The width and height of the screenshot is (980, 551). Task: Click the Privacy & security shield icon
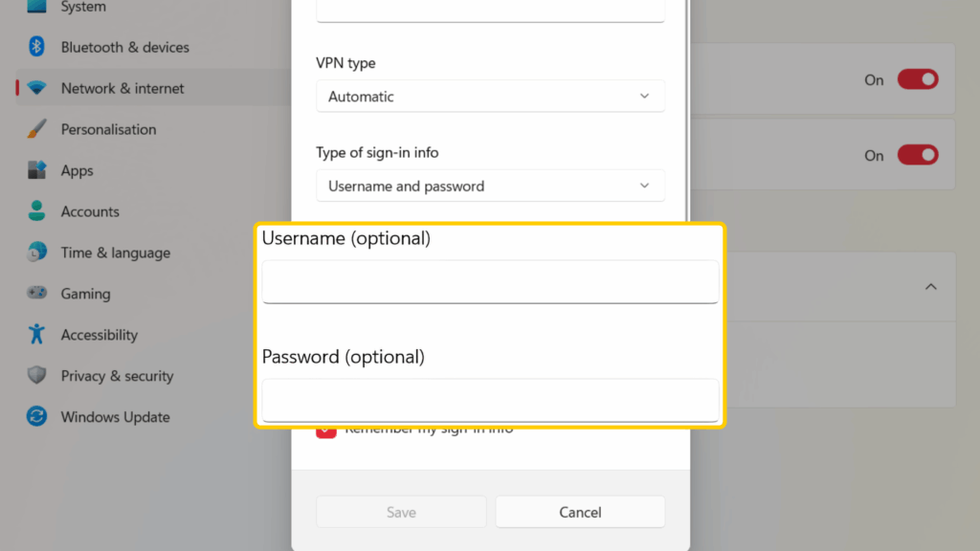pos(37,376)
